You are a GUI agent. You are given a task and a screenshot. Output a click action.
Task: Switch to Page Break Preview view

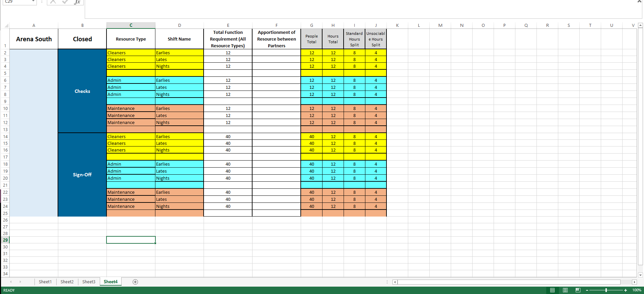coord(578,290)
